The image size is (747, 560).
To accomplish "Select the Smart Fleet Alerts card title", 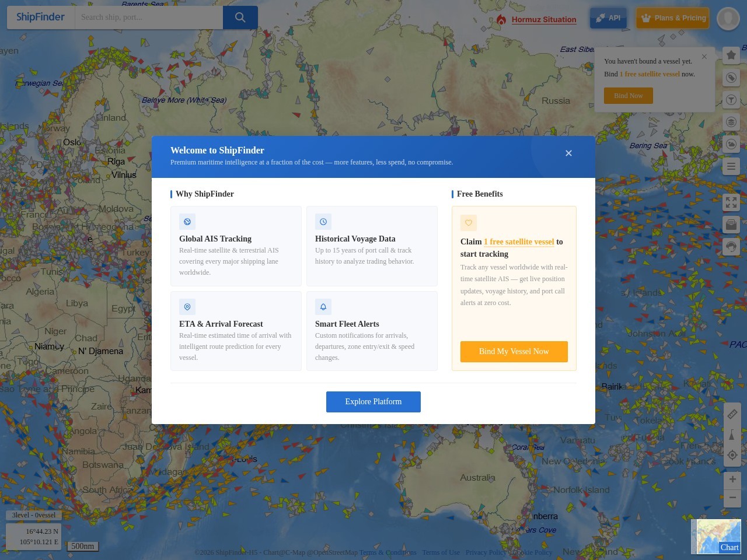I will click(347, 324).
